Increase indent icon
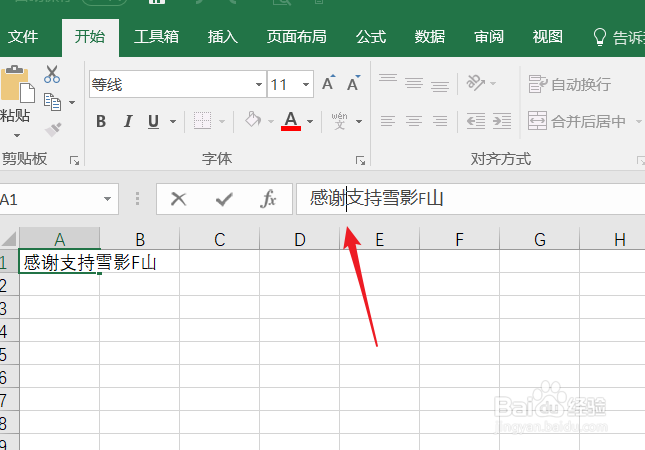 (x=502, y=121)
